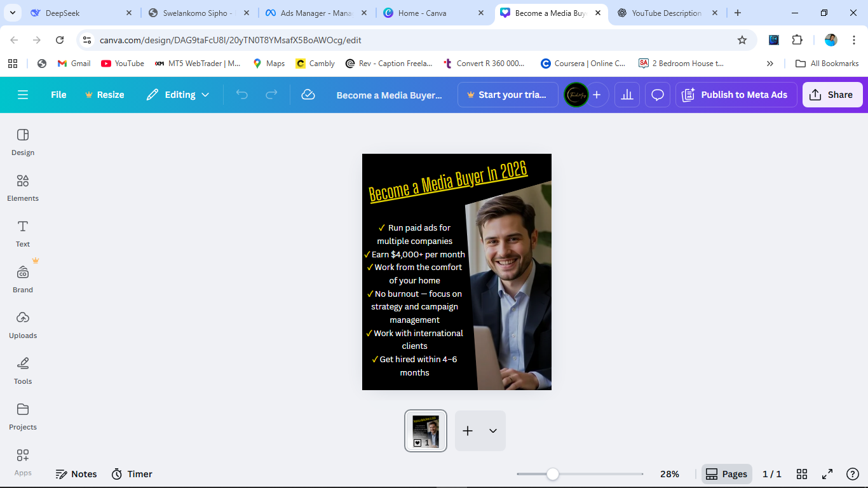The image size is (868, 488).
Task: Open the Text sidebar panel
Action: (23, 233)
